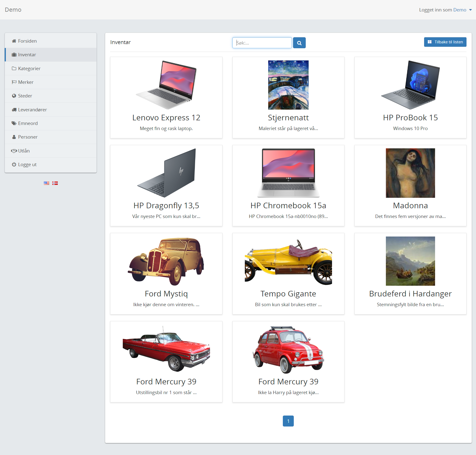The height and width of the screenshot is (455, 476).
Task: Open the Ford Mystiq vintage car image
Action: pos(166,261)
